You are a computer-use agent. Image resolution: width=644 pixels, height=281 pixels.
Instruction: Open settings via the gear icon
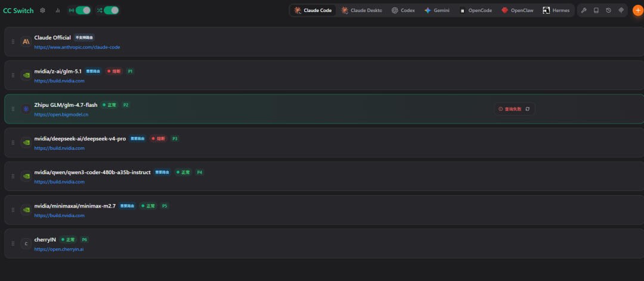[42, 10]
